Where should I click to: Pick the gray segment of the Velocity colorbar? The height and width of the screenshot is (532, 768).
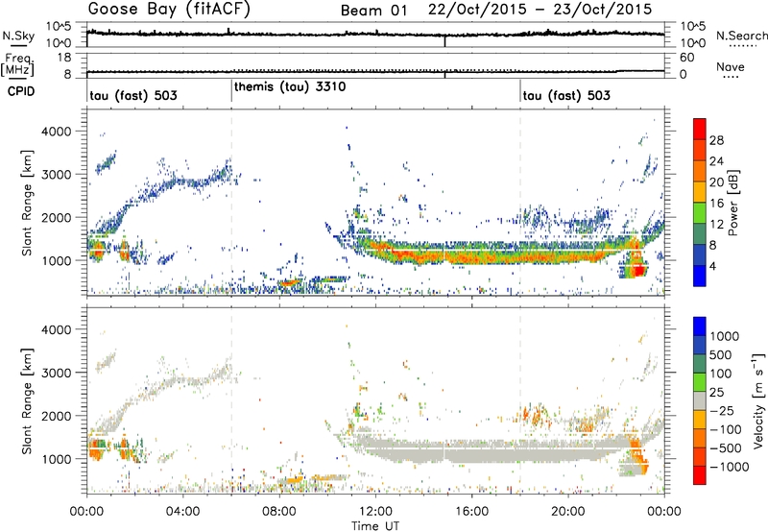click(700, 400)
